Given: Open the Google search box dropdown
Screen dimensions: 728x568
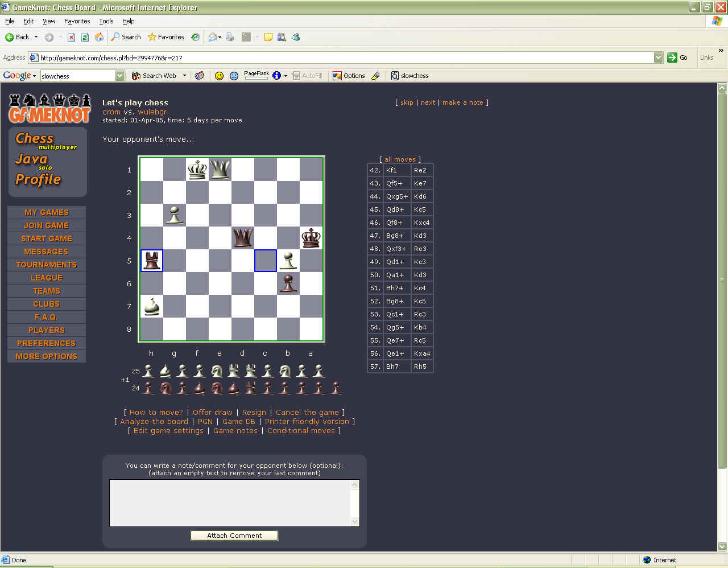Looking at the screenshot, I should pos(119,76).
